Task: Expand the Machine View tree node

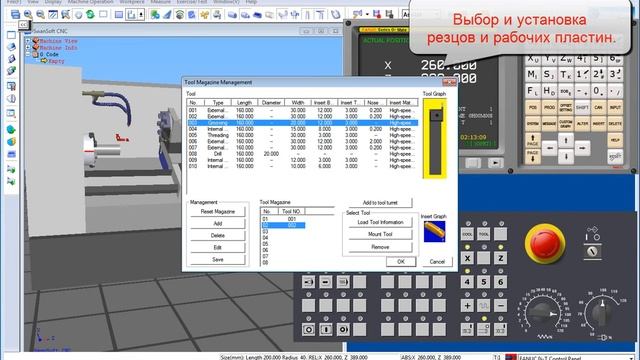Action: click(x=28, y=41)
